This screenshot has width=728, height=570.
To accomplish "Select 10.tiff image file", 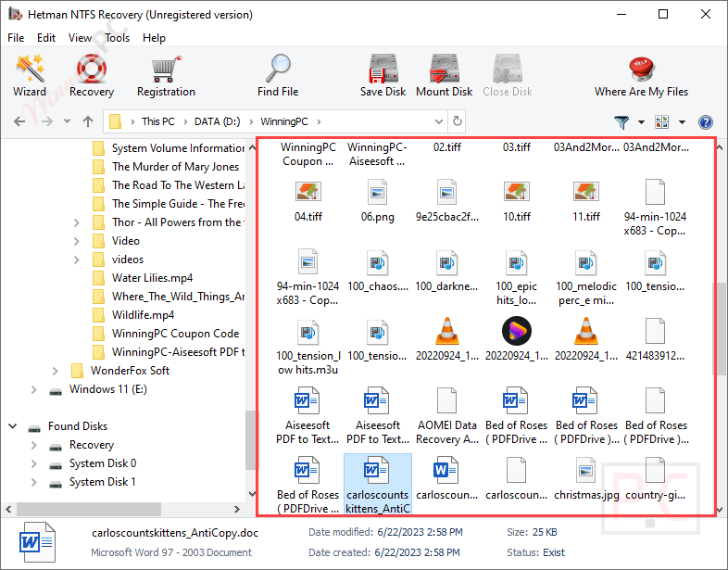I will coord(516,200).
